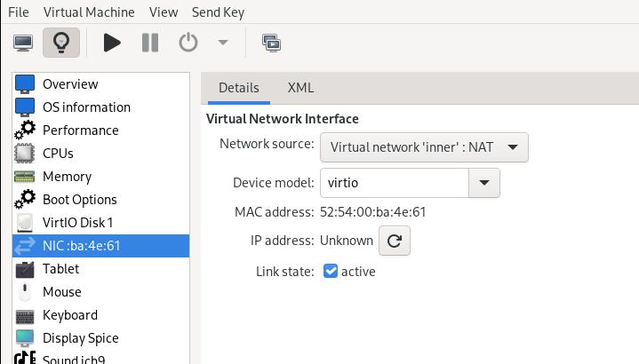Click the shutdown power icon

pos(188,43)
